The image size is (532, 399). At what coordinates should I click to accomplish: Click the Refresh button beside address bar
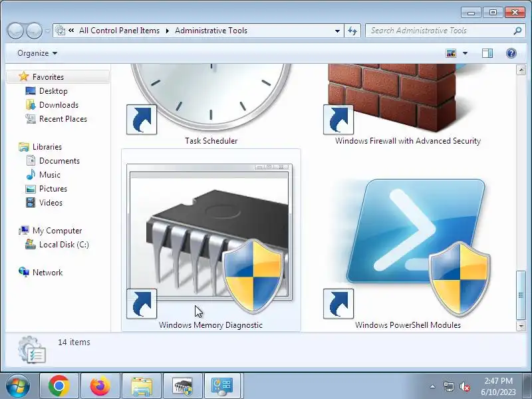pos(352,31)
